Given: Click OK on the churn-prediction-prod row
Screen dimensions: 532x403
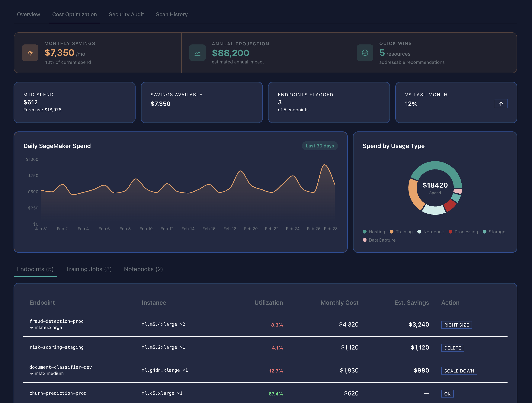Looking at the screenshot, I should (447, 394).
